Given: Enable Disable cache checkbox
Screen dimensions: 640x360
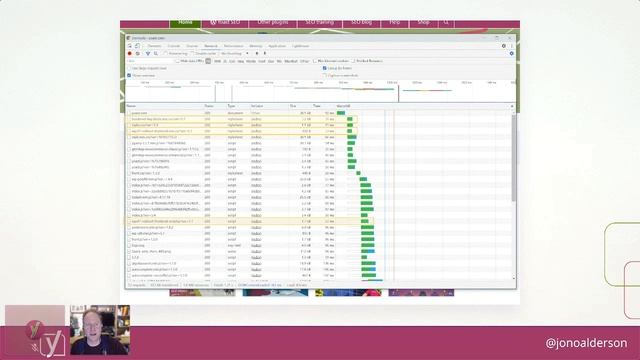Looking at the screenshot, I should (192, 53).
